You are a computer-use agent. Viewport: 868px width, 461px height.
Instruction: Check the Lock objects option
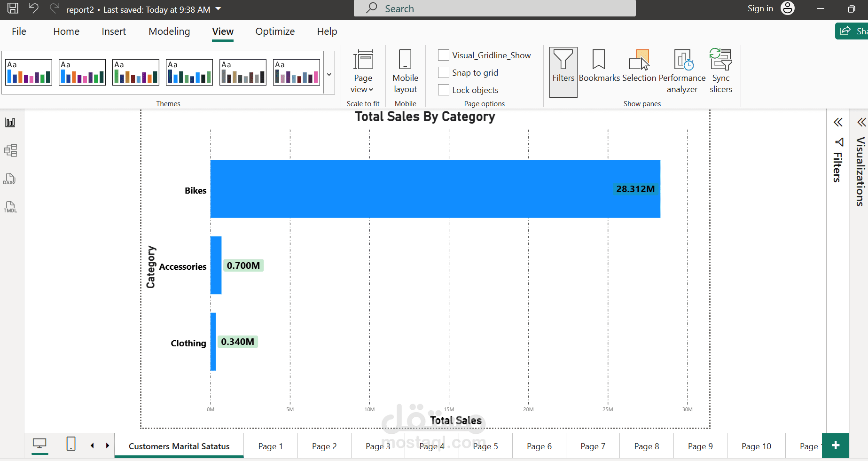[444, 90]
